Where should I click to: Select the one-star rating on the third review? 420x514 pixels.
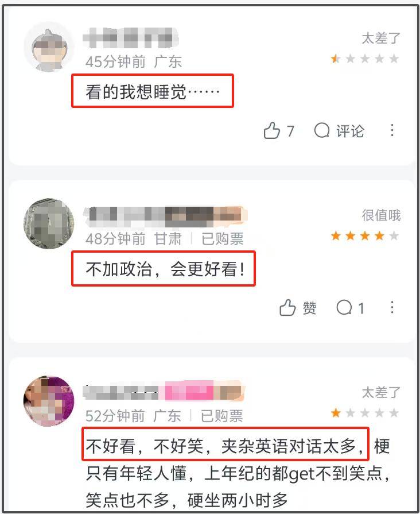point(365,413)
